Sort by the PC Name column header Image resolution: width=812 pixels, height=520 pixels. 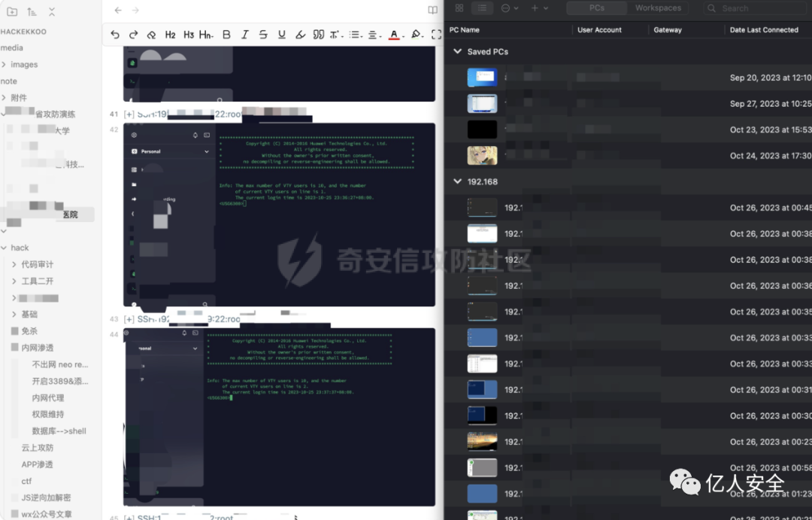(464, 30)
